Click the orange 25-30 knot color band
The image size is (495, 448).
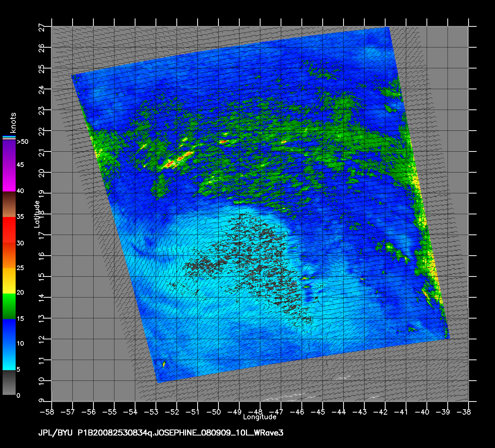coord(9,255)
